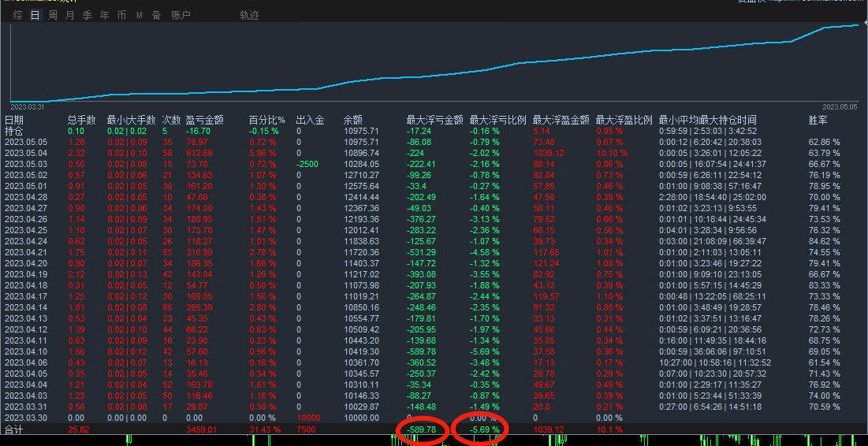The width and height of the screenshot is (868, 446).
Task: Open the 备 notes tab
Action: click(156, 16)
